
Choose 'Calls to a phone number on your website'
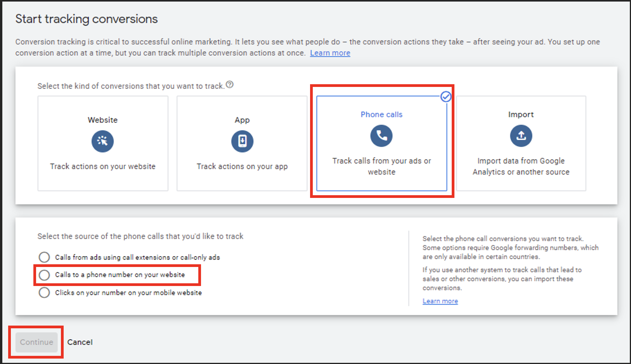44,275
